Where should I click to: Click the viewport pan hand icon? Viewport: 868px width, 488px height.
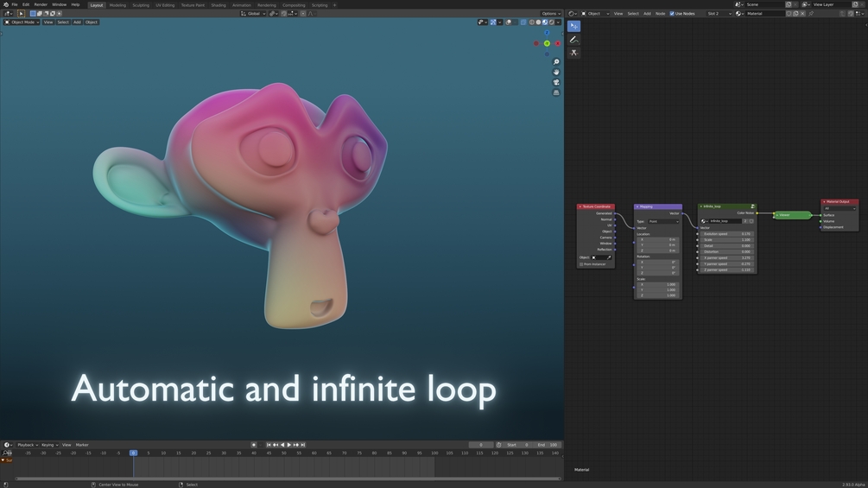[556, 72]
